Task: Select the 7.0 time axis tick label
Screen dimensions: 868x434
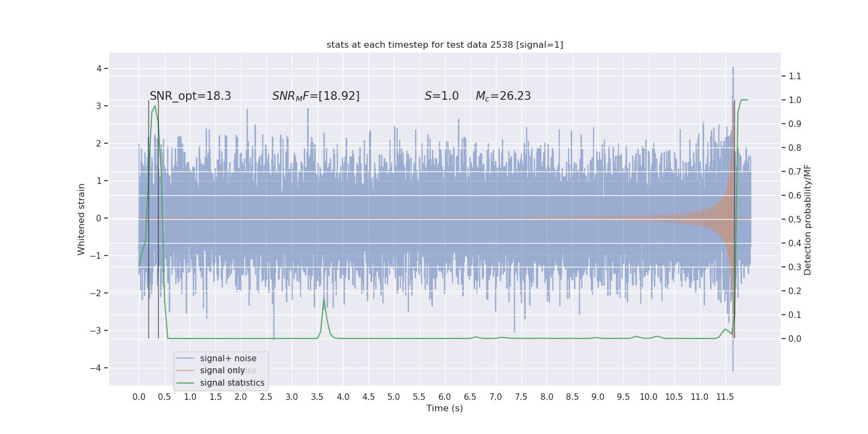Action: point(496,397)
